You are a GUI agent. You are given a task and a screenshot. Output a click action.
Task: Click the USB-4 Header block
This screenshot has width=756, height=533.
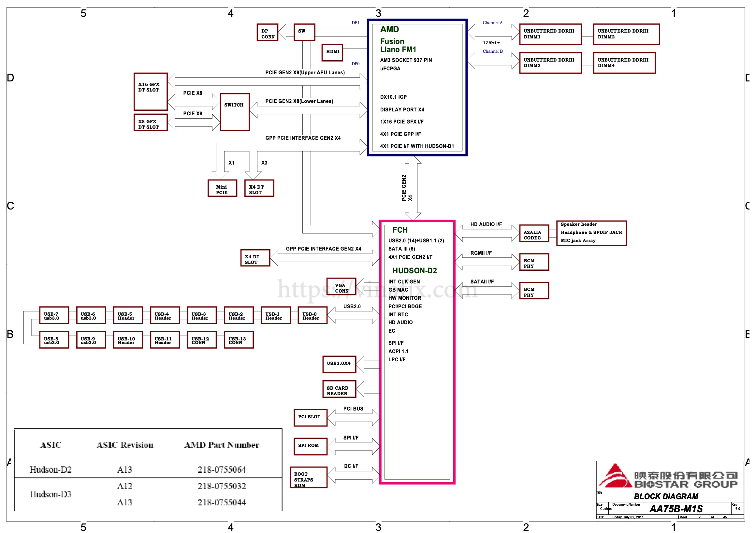pos(165,315)
